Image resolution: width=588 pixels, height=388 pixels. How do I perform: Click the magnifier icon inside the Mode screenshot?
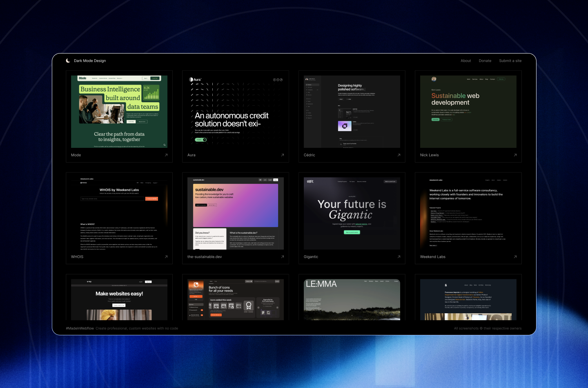click(x=163, y=145)
